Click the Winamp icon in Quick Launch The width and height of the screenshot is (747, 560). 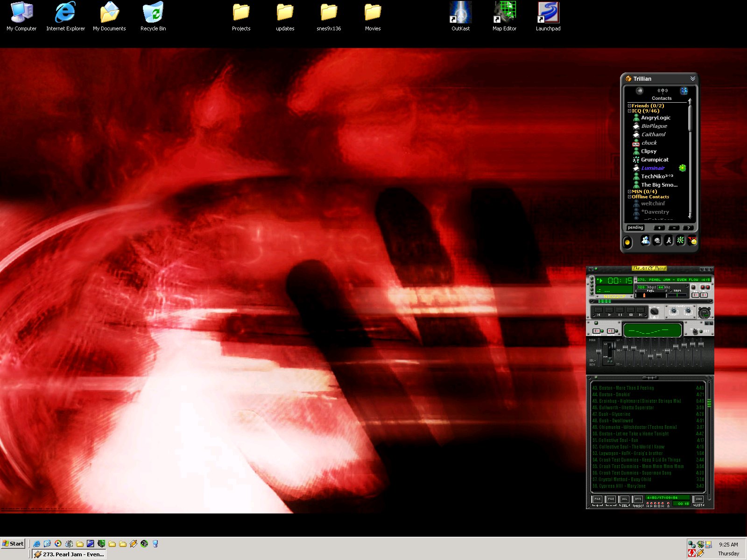click(x=134, y=544)
